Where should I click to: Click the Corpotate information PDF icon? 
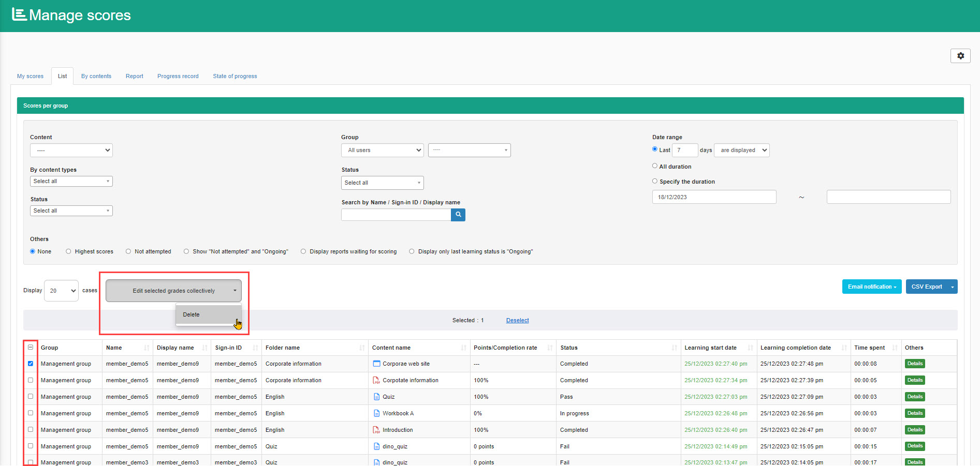[376, 380]
